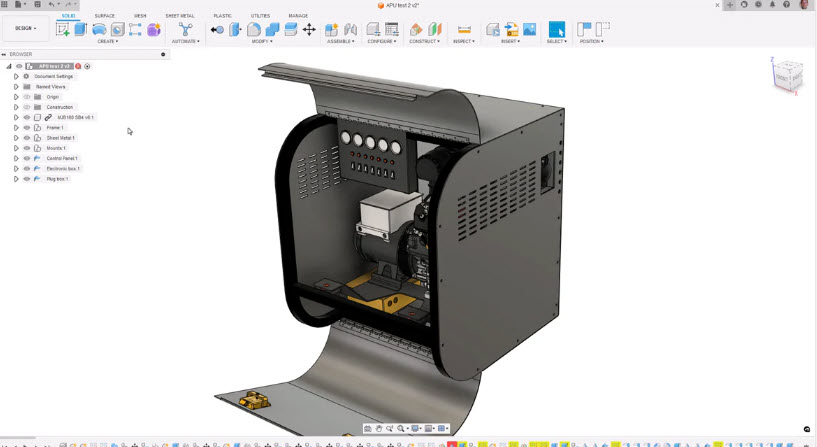Open notifications bell
Screen dimensions: 817x447
[x=772, y=5]
